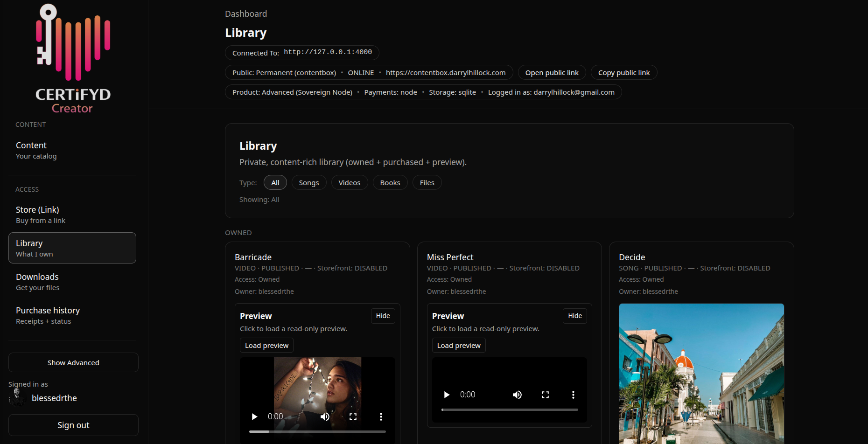Enter fullscreen on the Miss Perfect player
This screenshot has height=444, width=868.
tap(545, 394)
